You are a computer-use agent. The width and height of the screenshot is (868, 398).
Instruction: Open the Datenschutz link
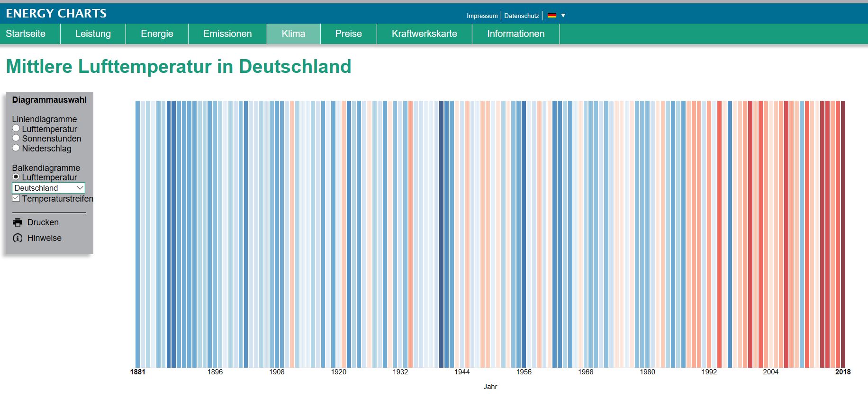(522, 16)
